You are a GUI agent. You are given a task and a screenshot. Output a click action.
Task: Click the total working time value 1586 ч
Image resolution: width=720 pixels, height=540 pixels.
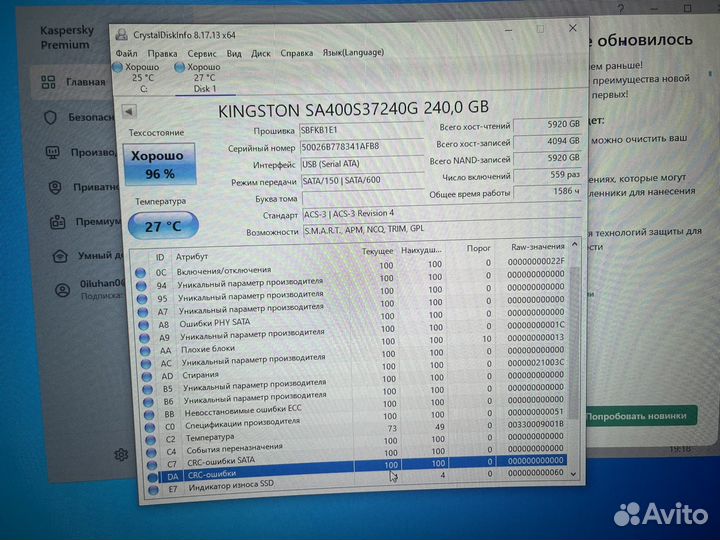(548, 191)
